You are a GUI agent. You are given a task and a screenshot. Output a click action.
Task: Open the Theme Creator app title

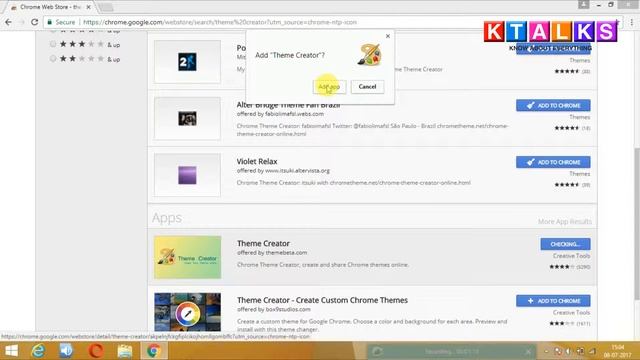click(x=263, y=243)
